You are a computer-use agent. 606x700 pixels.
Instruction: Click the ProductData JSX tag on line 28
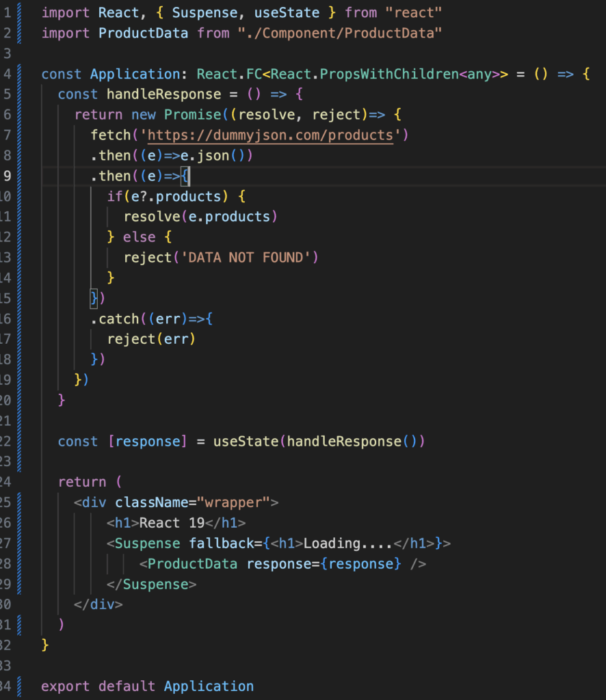pyautogui.click(x=192, y=564)
